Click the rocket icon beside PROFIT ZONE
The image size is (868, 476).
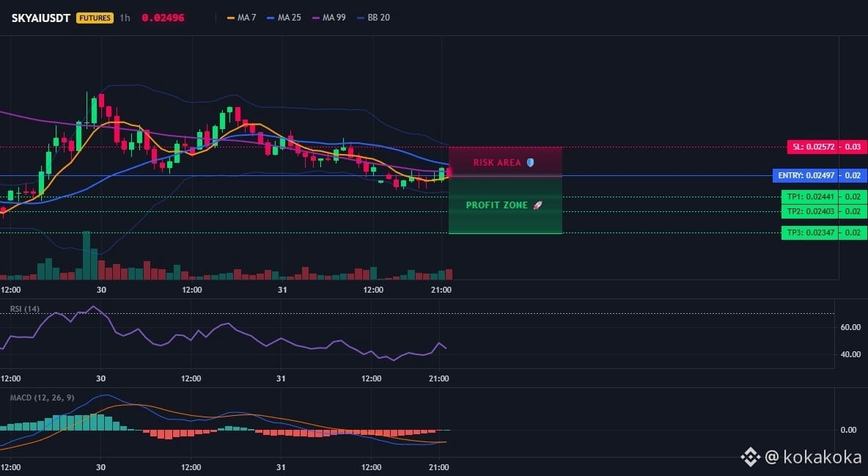pos(537,205)
